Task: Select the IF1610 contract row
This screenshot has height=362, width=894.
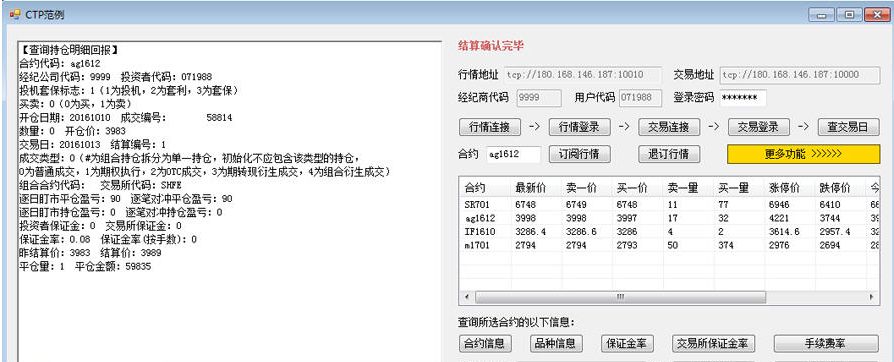Action: tap(669, 231)
